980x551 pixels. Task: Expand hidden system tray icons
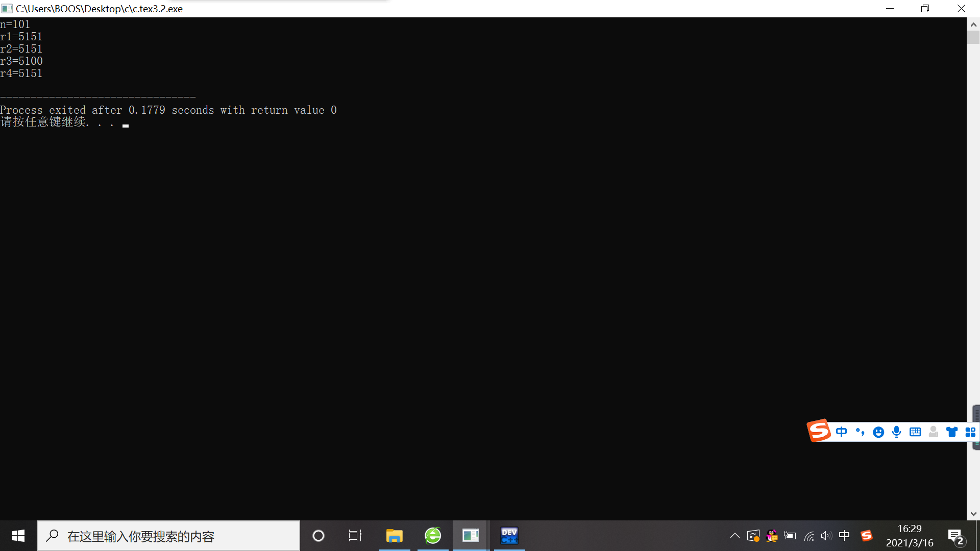pyautogui.click(x=734, y=536)
